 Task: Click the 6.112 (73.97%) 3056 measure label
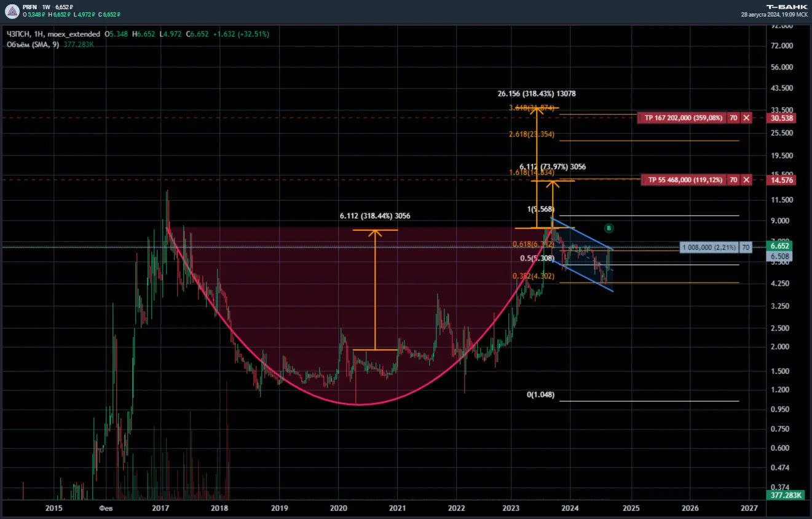(553, 166)
